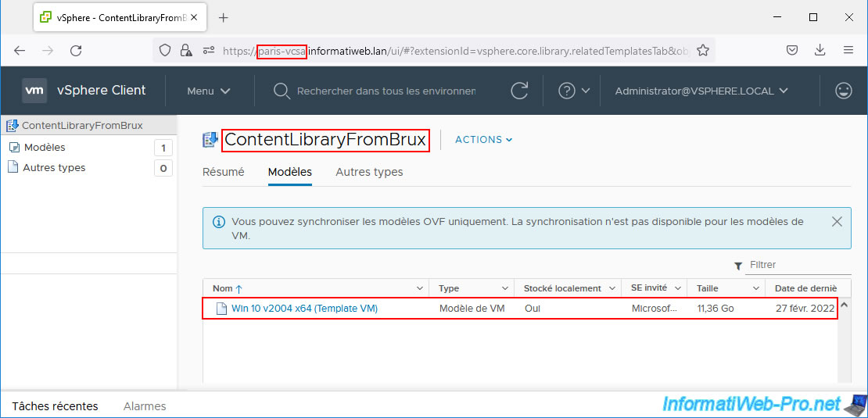
Task: Click the browser address bar URL
Action: tap(457, 51)
